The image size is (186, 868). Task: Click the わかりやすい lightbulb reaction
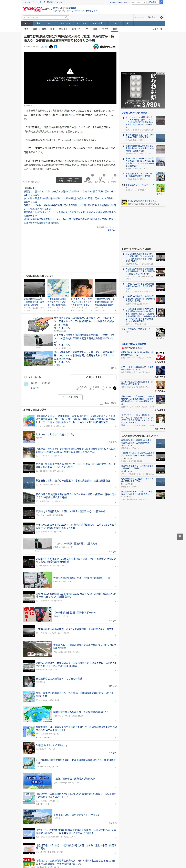coord(100,179)
